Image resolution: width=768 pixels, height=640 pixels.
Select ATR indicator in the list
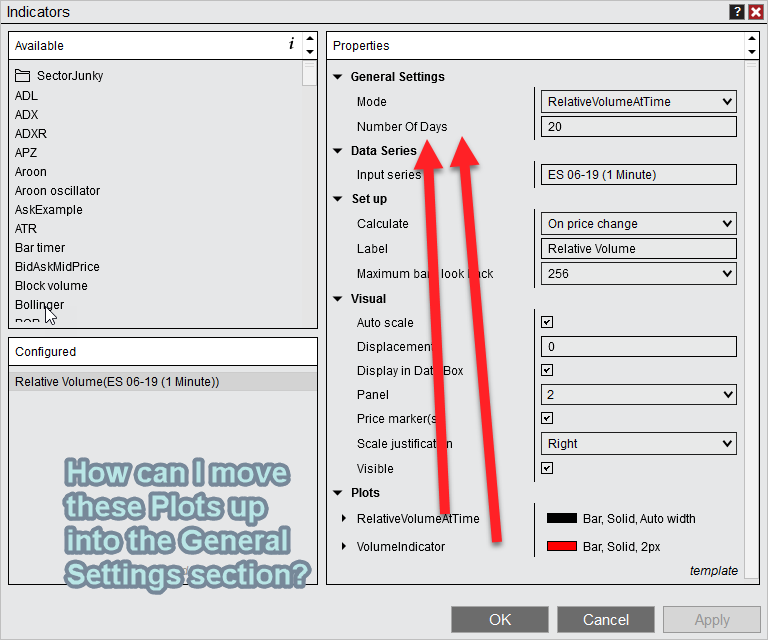26,229
